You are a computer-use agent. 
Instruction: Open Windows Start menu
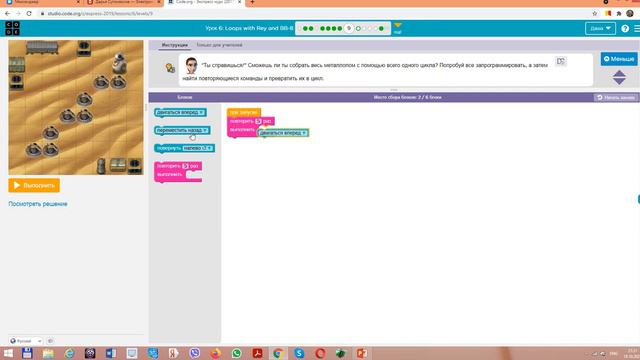(x=8, y=353)
